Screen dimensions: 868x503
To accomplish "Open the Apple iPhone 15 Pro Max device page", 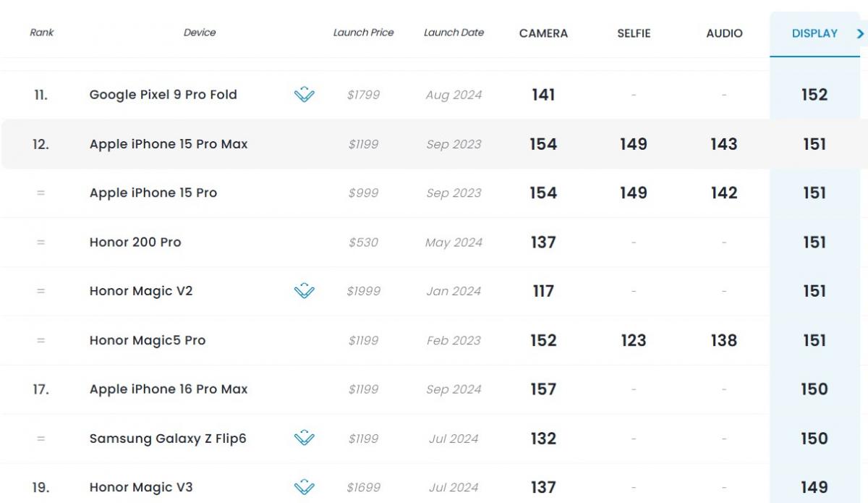I will (169, 144).
